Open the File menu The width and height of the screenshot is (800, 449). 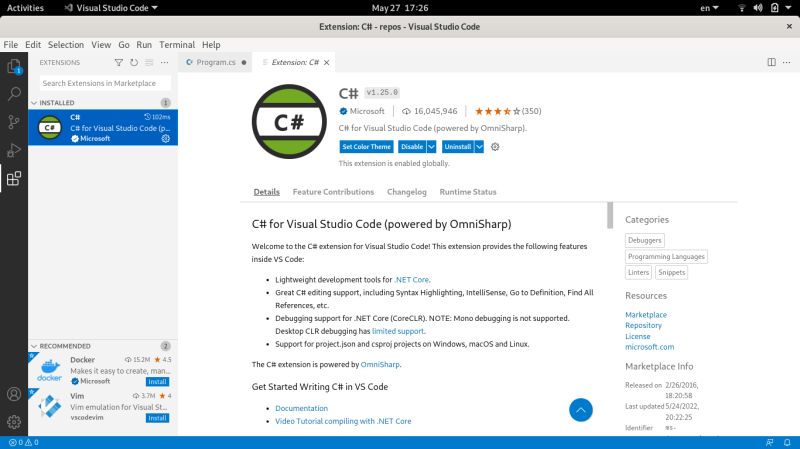10,45
